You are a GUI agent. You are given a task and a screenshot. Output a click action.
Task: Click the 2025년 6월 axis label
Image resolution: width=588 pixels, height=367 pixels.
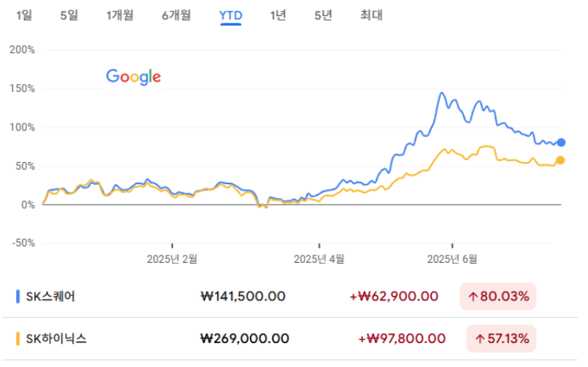click(x=453, y=259)
